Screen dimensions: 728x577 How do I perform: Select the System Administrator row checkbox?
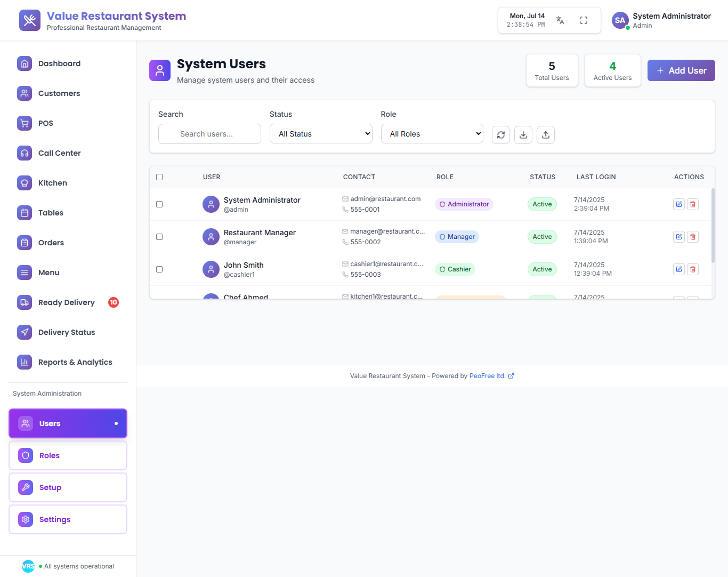pos(159,204)
